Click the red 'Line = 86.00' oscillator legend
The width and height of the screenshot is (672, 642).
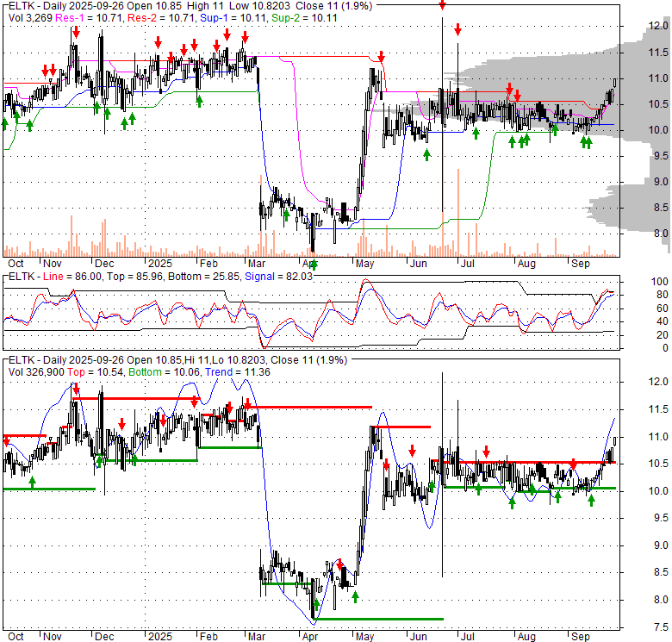[72, 277]
